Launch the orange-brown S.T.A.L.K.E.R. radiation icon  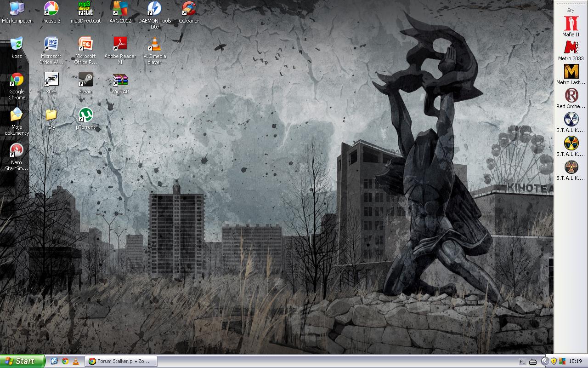[571, 170]
